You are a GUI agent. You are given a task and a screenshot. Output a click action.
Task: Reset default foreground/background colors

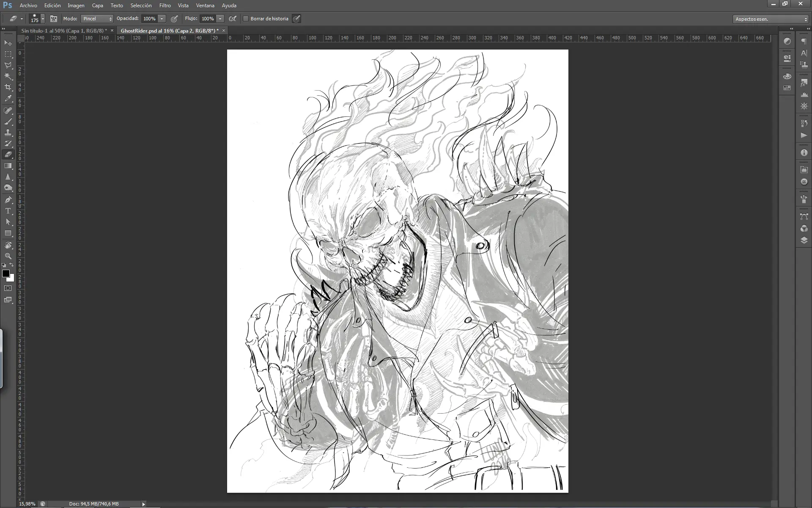(4, 265)
